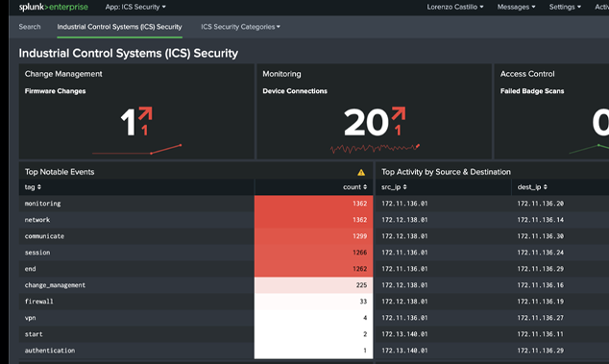Screen dimensions: 609x364
Task: Click the Failed Badge Scans green sparkline
Action: click(589, 149)
